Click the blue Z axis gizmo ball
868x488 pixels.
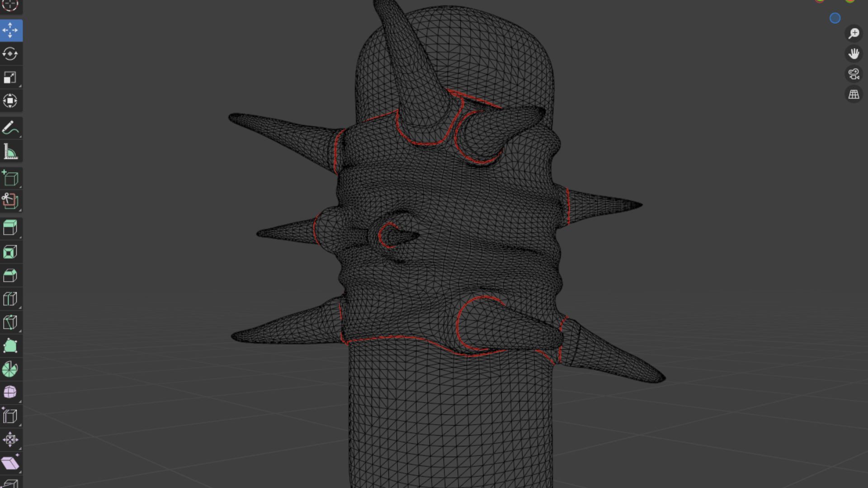pos(835,18)
